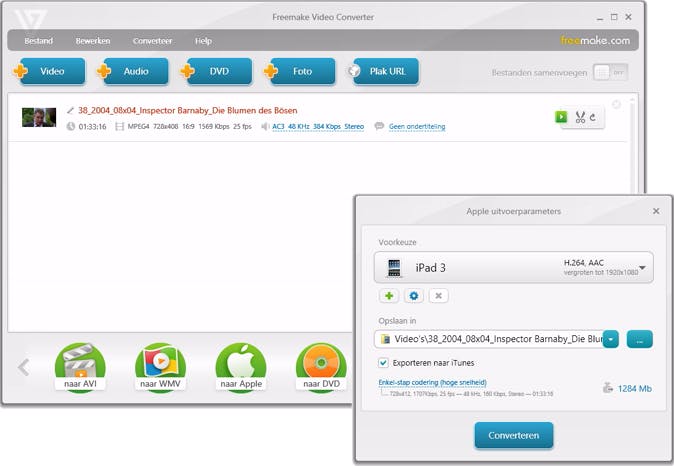Close the Apple uitvoerparameters dialog

point(656,211)
